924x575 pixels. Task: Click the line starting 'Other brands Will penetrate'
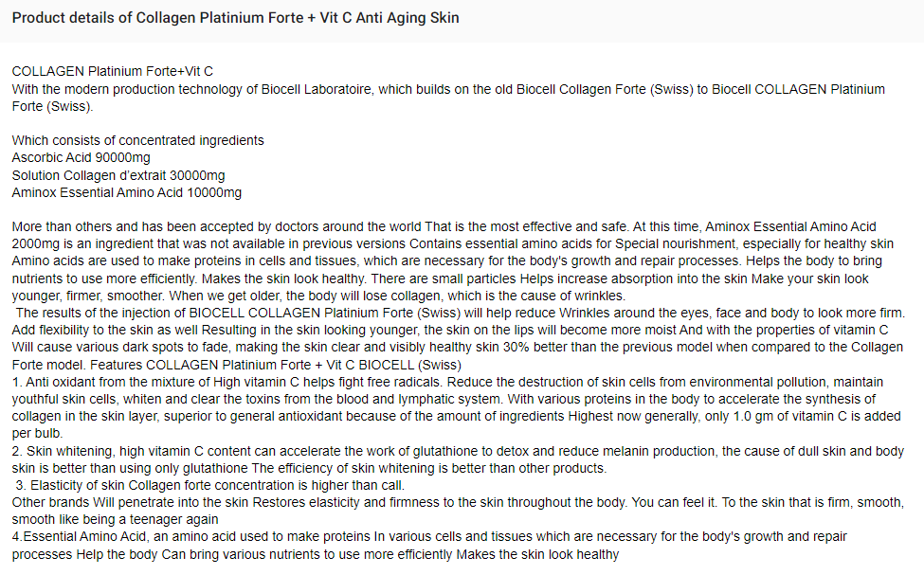[x=458, y=503]
